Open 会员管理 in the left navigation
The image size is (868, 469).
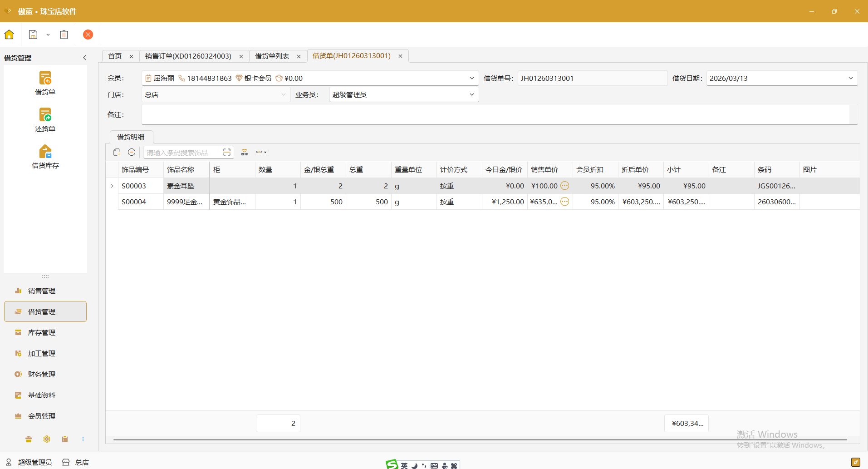coord(41,415)
